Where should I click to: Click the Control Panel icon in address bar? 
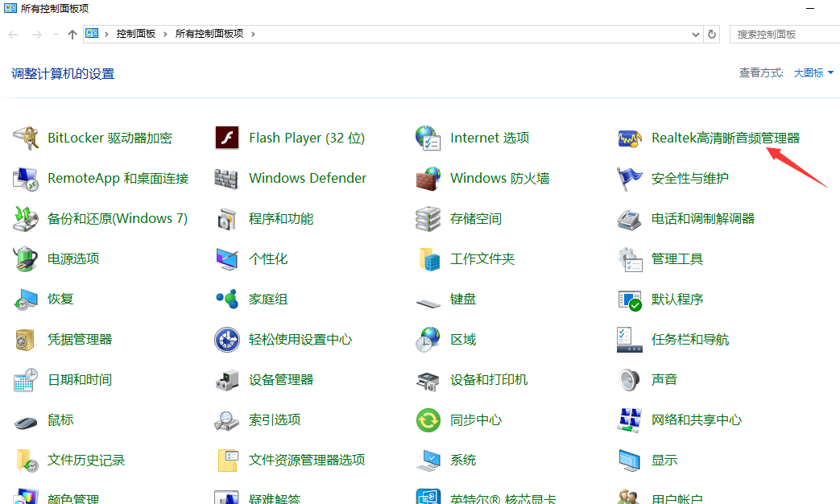[92, 34]
